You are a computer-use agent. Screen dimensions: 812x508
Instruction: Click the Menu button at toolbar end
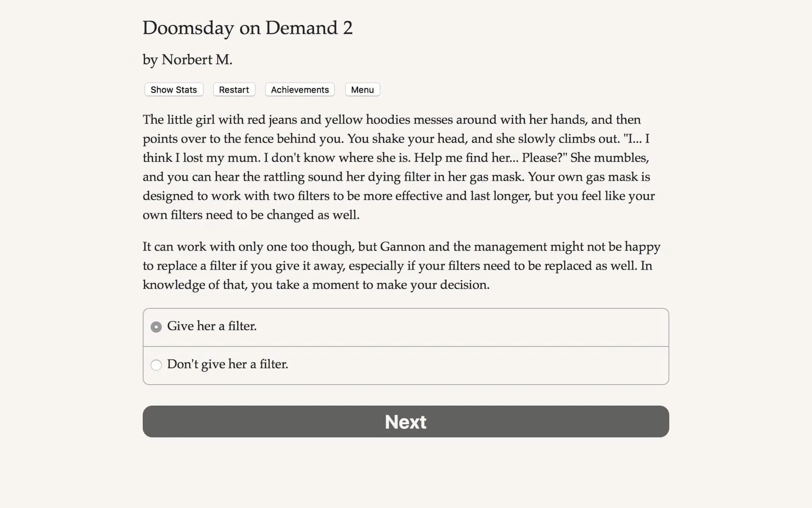click(x=362, y=89)
